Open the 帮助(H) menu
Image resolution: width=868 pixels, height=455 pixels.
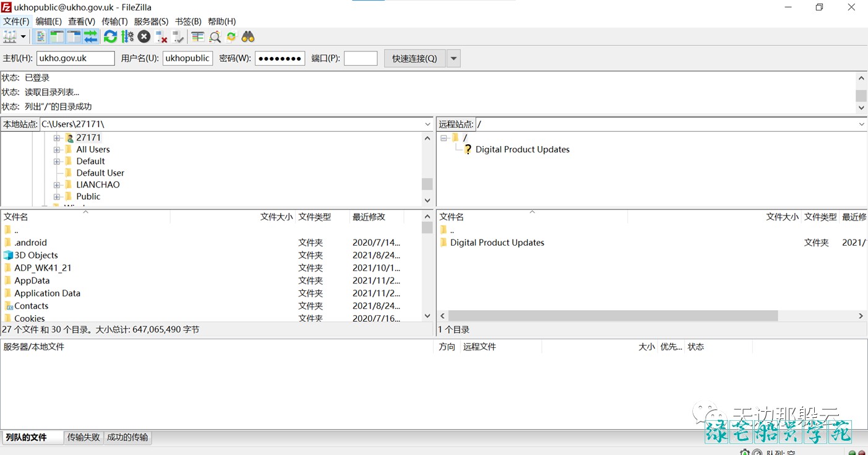221,21
